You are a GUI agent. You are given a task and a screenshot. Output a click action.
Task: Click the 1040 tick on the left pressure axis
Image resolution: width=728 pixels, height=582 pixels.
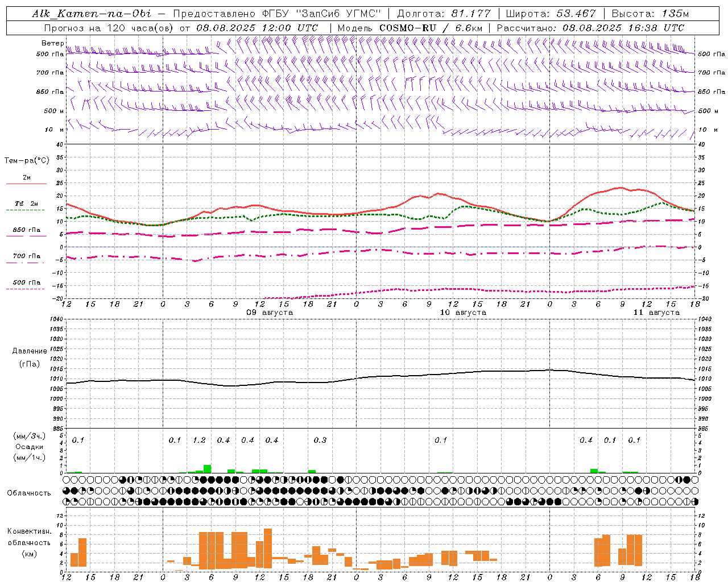click(x=57, y=319)
